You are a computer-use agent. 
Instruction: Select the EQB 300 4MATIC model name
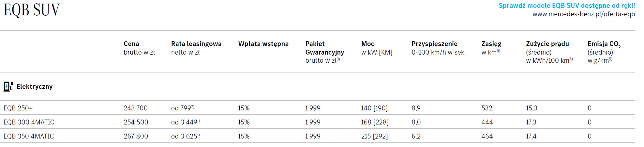29,122
